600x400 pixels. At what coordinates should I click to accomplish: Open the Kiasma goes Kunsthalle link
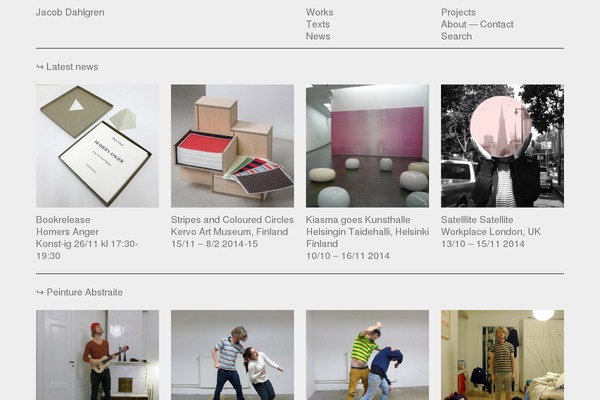point(358,220)
